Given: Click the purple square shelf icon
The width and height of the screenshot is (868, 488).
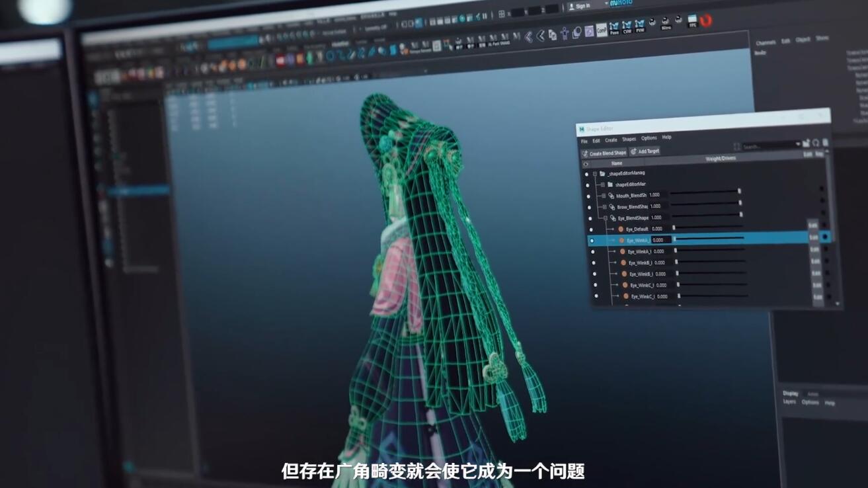Looking at the screenshot, I should [x=589, y=31].
